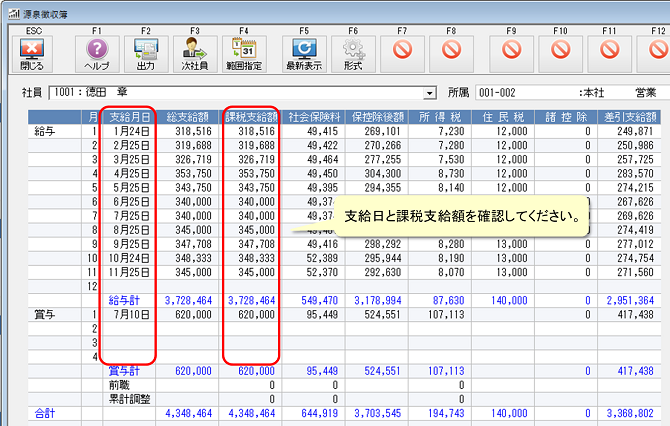Image resolution: width=670 pixels, height=426 pixels.
Task: Select the 給与計 subtotal row label
Action: click(127, 299)
